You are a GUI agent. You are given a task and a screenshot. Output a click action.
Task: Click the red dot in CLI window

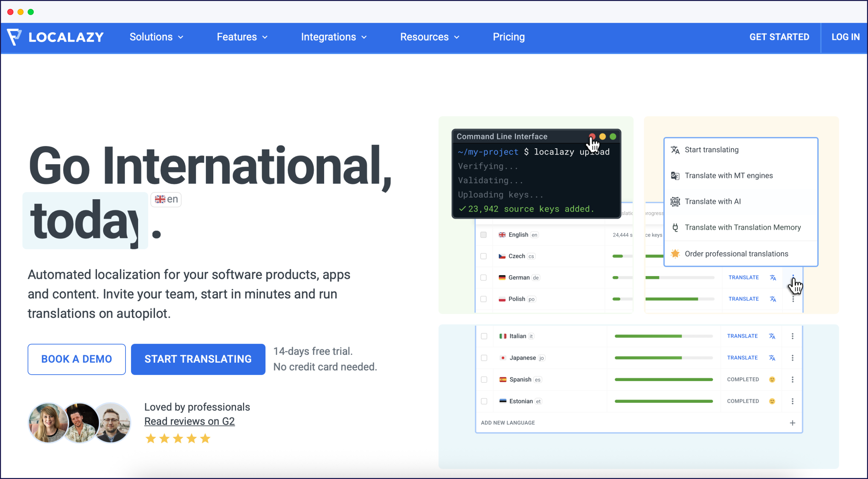click(x=592, y=137)
